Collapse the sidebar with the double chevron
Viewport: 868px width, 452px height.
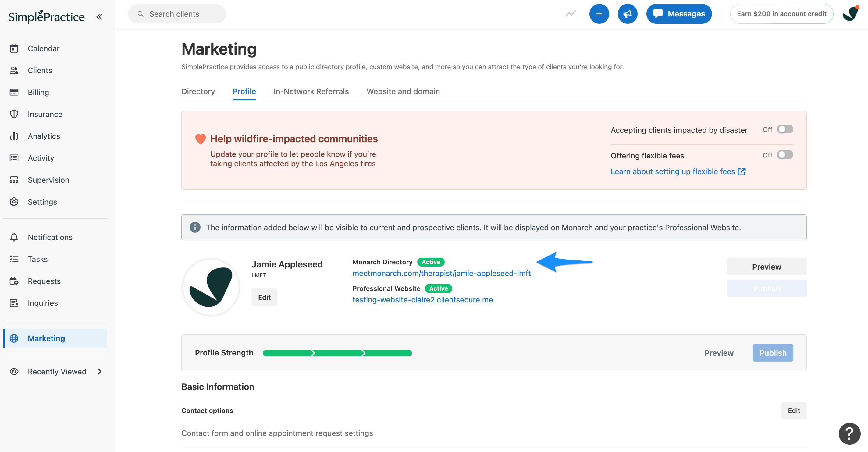pyautogui.click(x=99, y=16)
